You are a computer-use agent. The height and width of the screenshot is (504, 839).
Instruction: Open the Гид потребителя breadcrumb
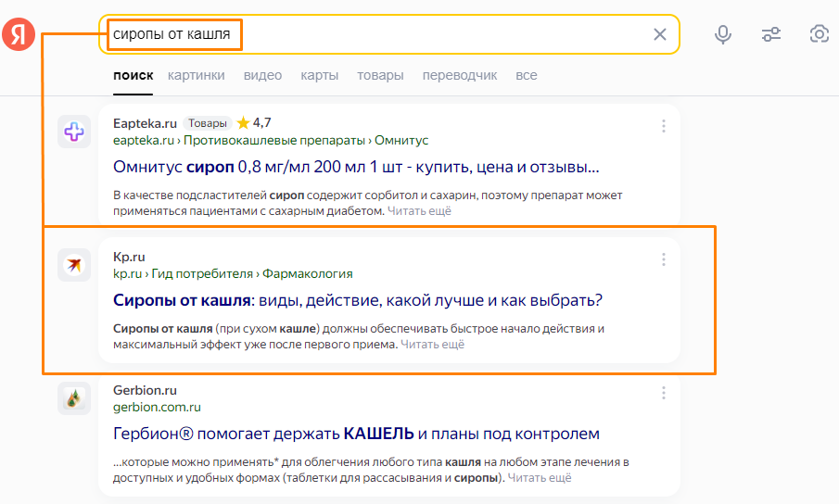202,273
